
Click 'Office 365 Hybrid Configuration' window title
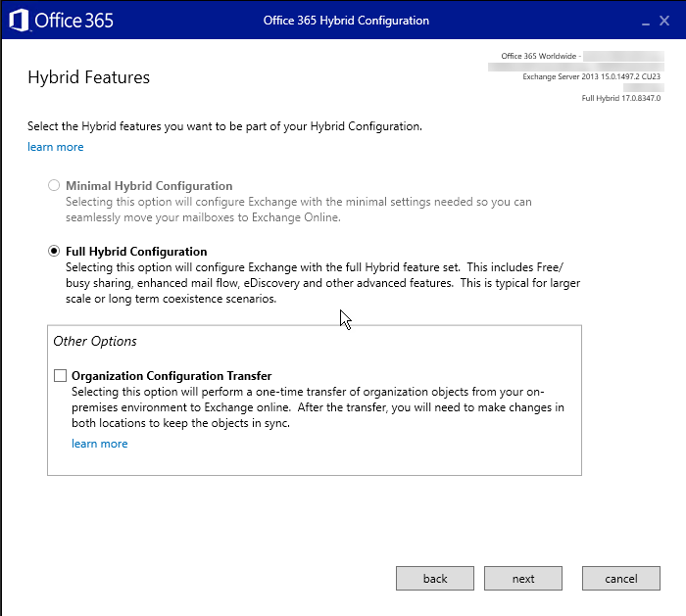click(x=346, y=21)
